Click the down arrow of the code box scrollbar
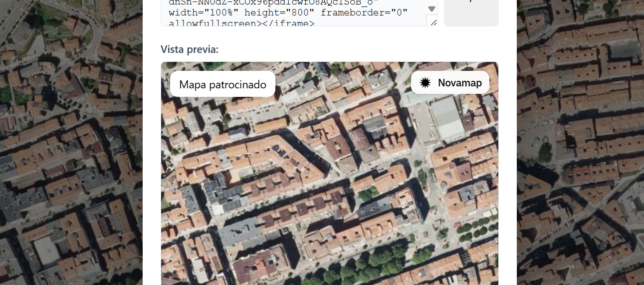This screenshot has height=285, width=644. pyautogui.click(x=431, y=8)
